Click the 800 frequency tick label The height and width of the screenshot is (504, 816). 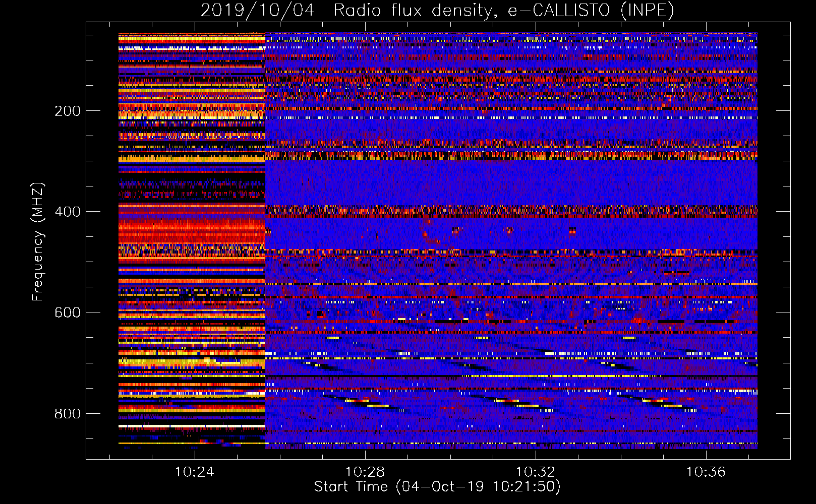pyautogui.click(x=68, y=414)
